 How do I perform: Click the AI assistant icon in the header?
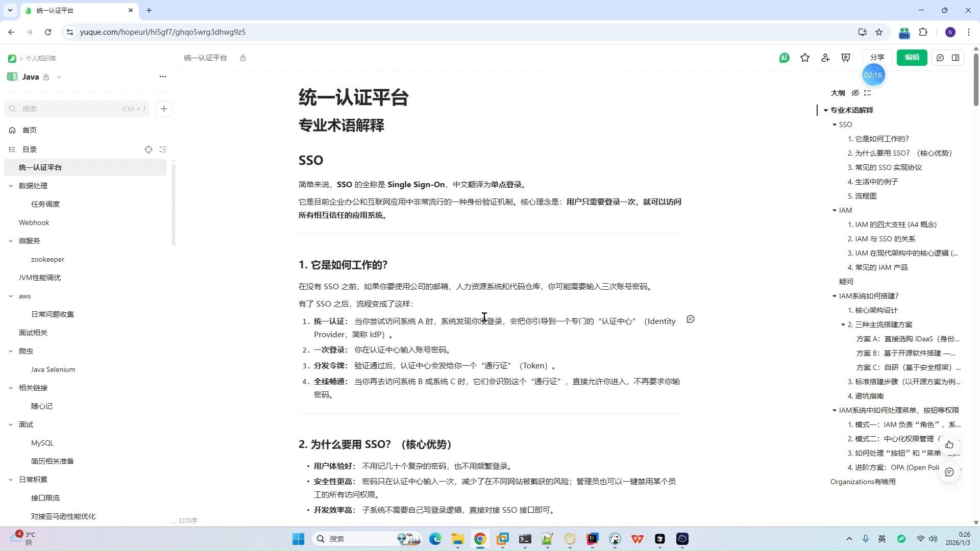pos(785,58)
